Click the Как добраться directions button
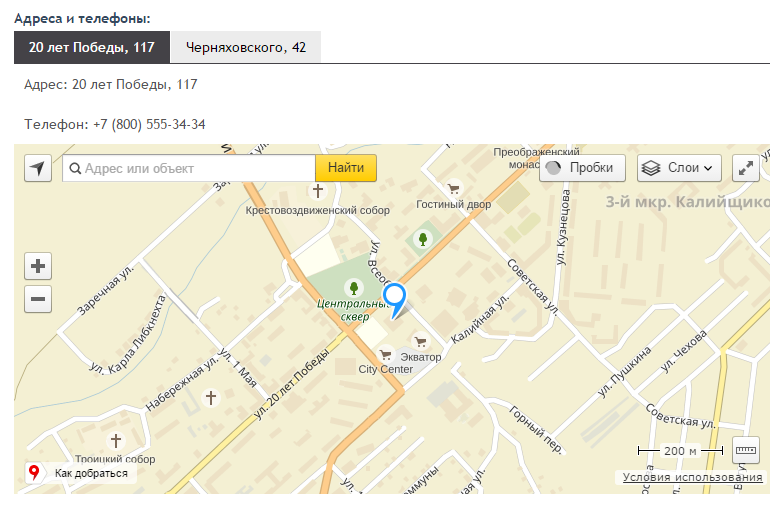This screenshot has width=780, height=512. (80, 473)
